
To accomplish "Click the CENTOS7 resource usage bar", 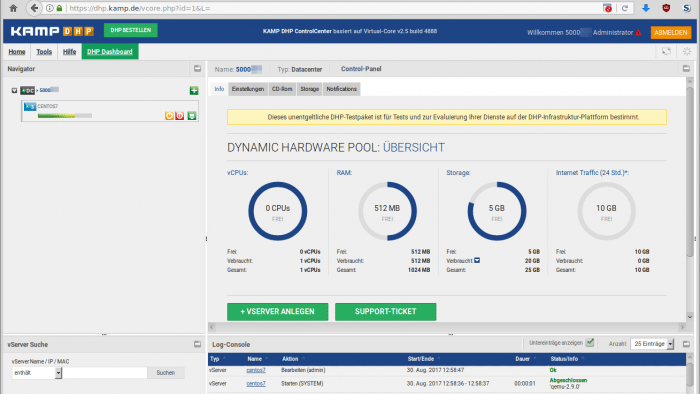I will [65, 116].
